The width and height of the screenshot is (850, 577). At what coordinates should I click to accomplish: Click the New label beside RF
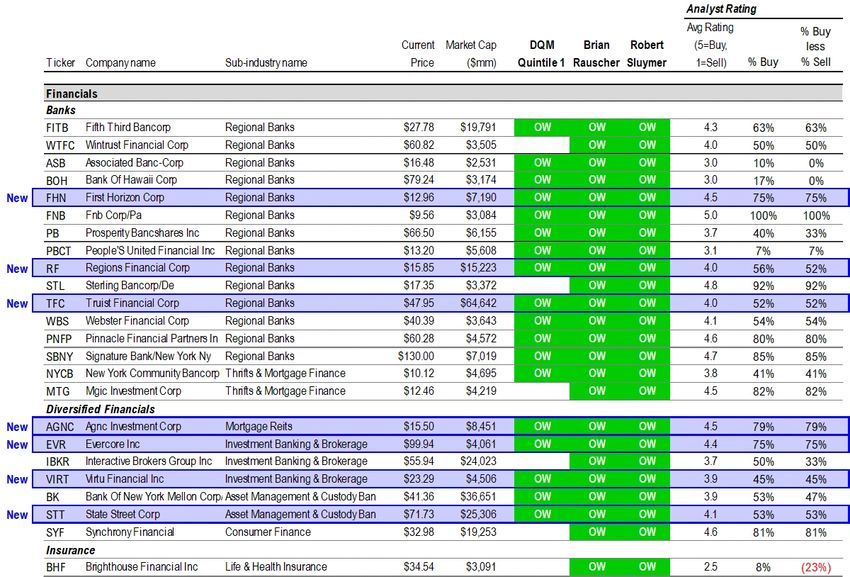pos(17,268)
